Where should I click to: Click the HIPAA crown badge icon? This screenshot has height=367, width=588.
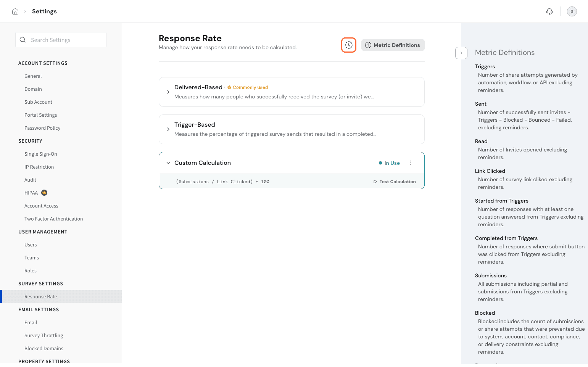tap(44, 193)
